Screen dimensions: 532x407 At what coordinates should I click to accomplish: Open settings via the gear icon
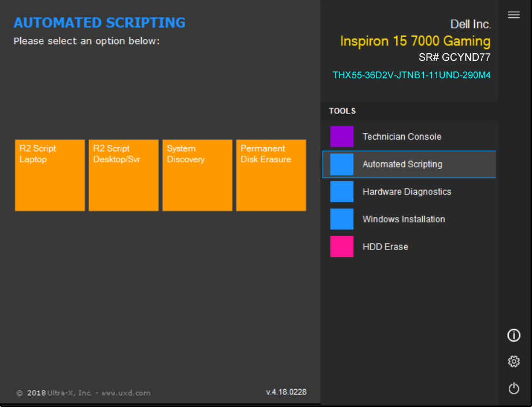pos(513,361)
